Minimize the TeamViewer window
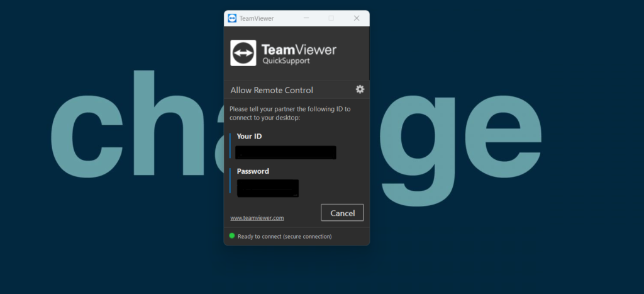Viewport: 644px width, 294px height. [x=306, y=18]
